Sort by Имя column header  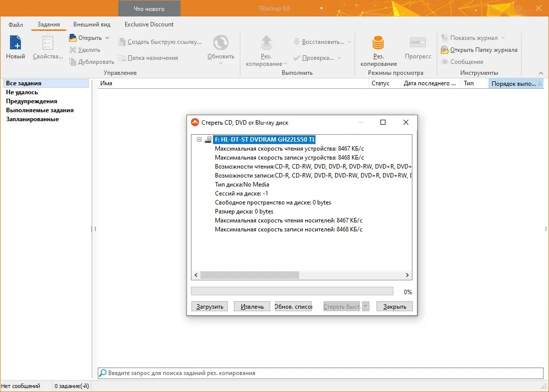coord(233,83)
